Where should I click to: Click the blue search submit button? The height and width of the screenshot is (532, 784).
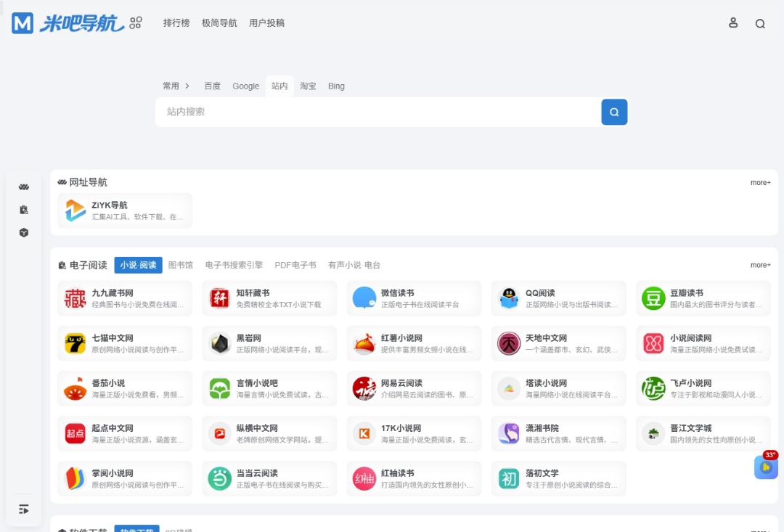pyautogui.click(x=614, y=112)
